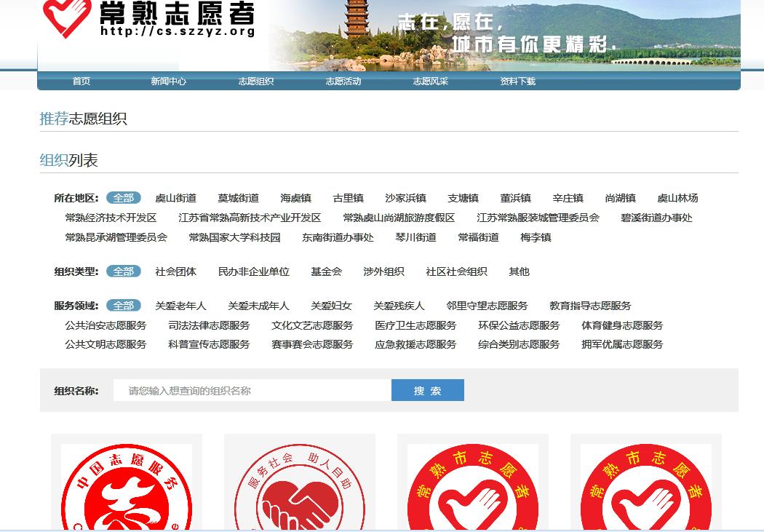
Task: Choose 环保公益志愿服务 filter
Action: pyautogui.click(x=519, y=325)
